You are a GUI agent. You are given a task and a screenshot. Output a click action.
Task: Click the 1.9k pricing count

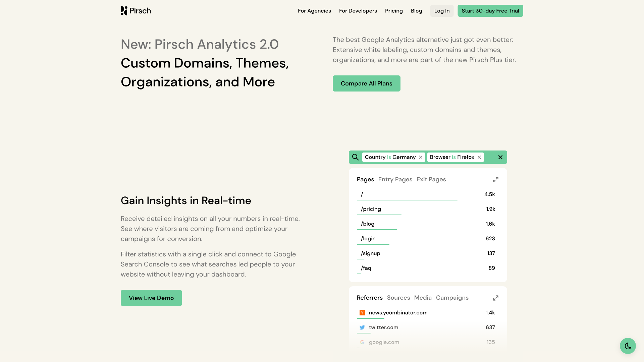491,209
